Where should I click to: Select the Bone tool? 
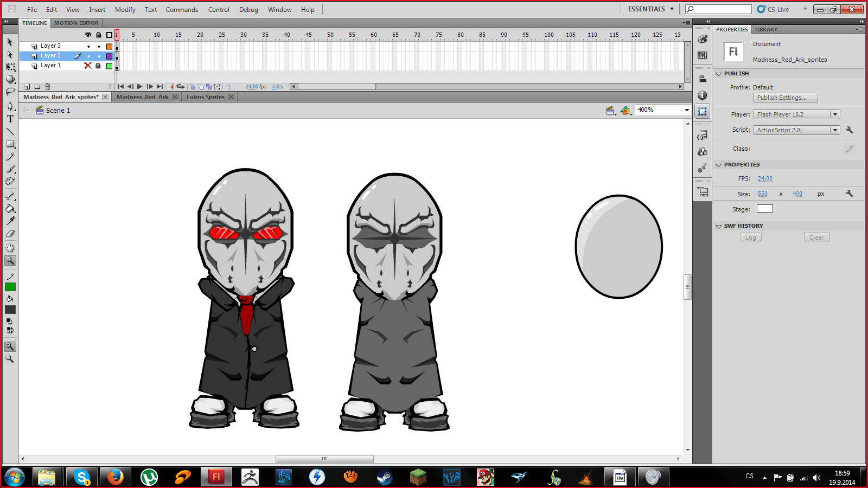point(10,196)
